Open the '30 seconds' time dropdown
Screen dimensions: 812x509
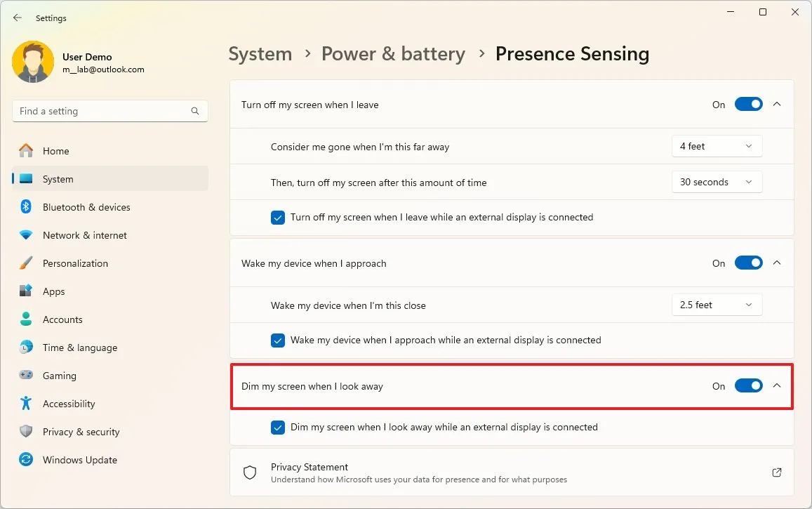717,182
